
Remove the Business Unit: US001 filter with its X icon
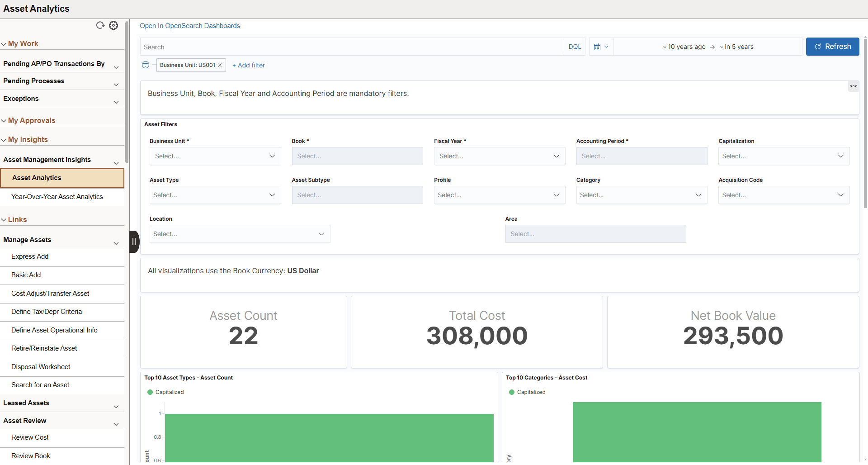pyautogui.click(x=219, y=65)
